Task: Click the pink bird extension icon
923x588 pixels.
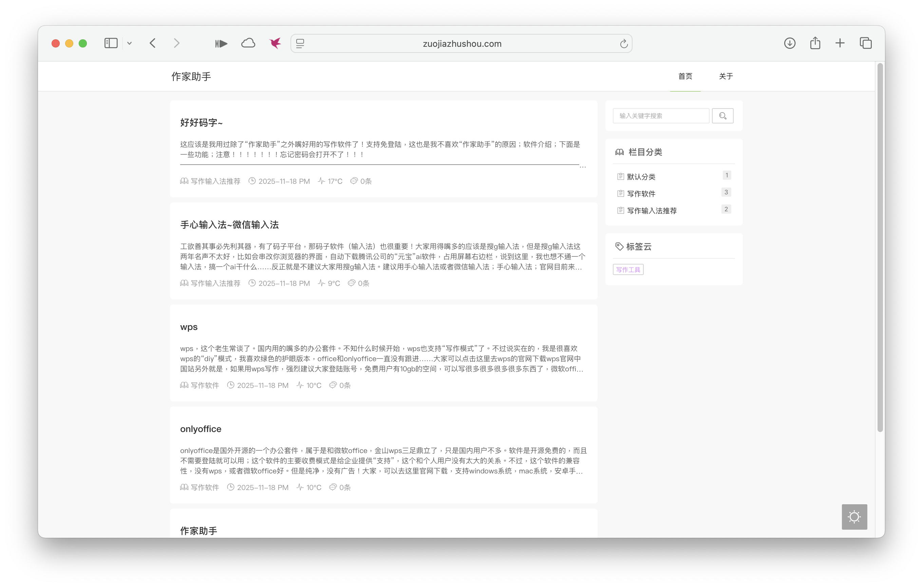Action: [275, 43]
